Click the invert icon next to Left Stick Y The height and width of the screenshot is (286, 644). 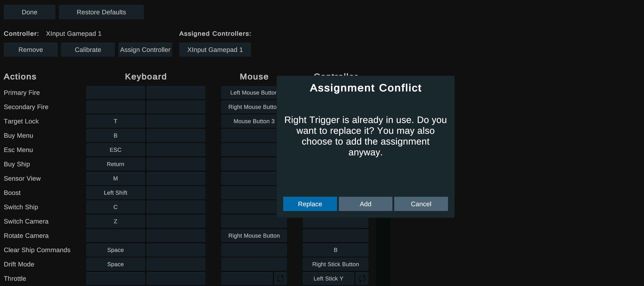point(362,278)
